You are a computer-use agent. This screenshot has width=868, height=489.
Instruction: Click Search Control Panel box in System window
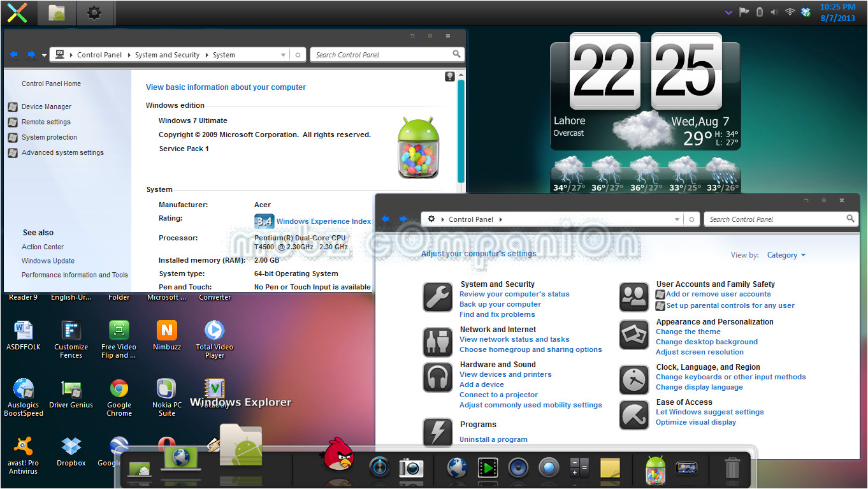(387, 54)
